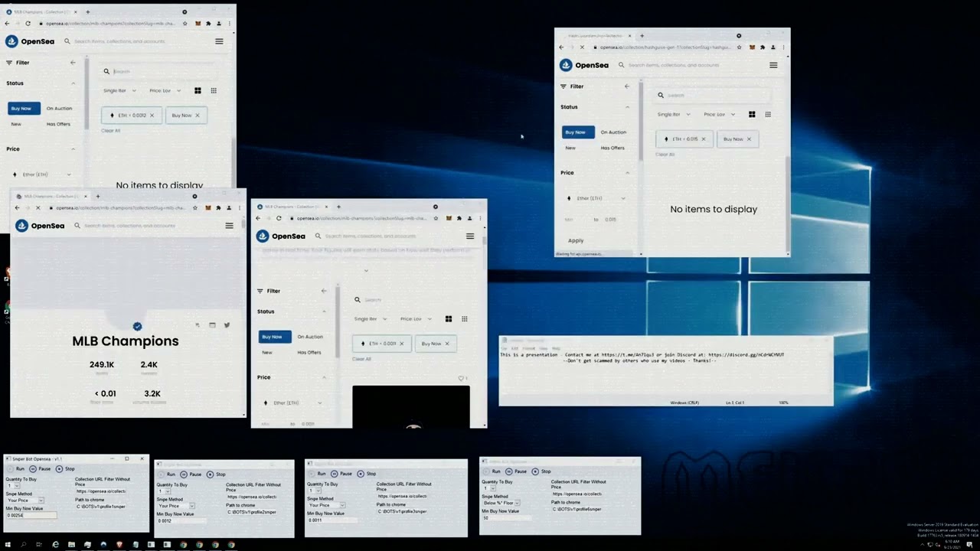
Task: Open hamburger menu in the ETH < 0.015 OpenSea window
Action: point(773,65)
